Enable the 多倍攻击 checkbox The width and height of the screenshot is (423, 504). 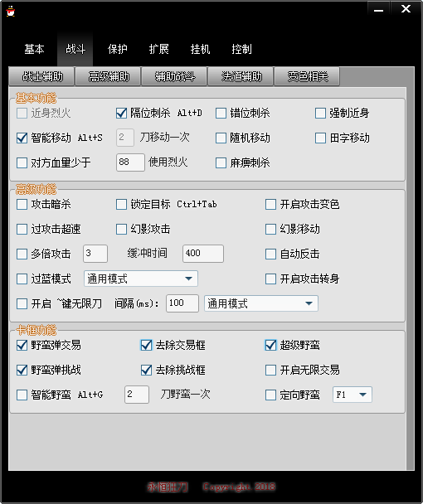coord(22,254)
